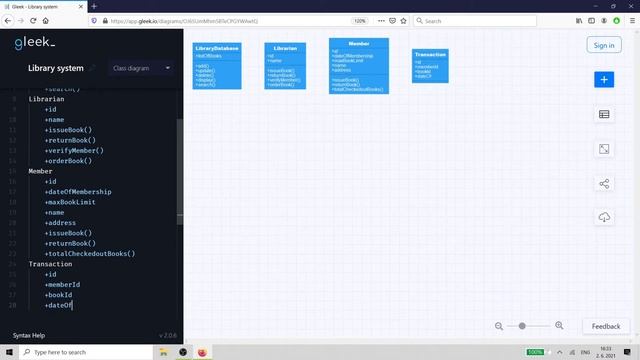640x360 pixels.
Task: Open the Windows notification center icon
Action: click(628, 352)
